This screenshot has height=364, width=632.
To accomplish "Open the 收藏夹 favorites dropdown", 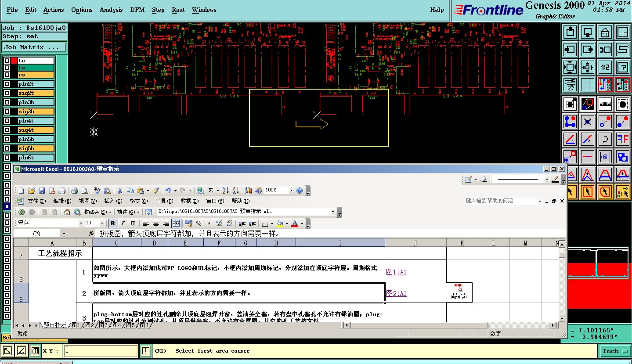I will (x=97, y=212).
